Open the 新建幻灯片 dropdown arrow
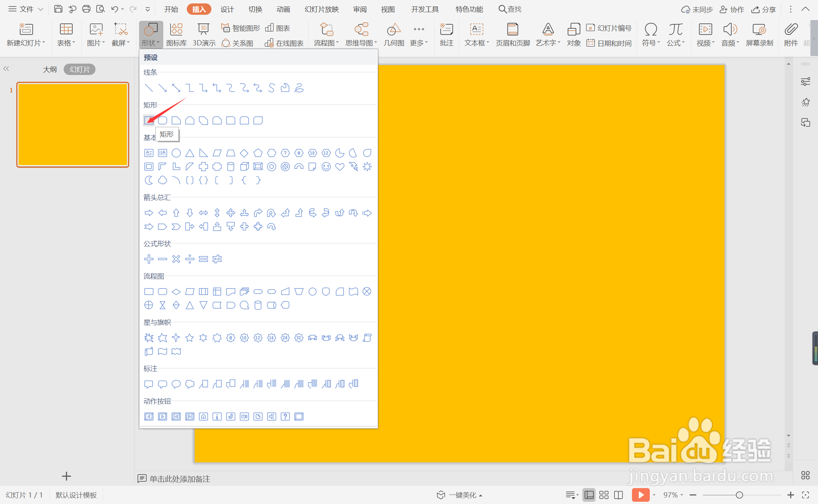Screen dimensions: 818x504 [x=44, y=43]
